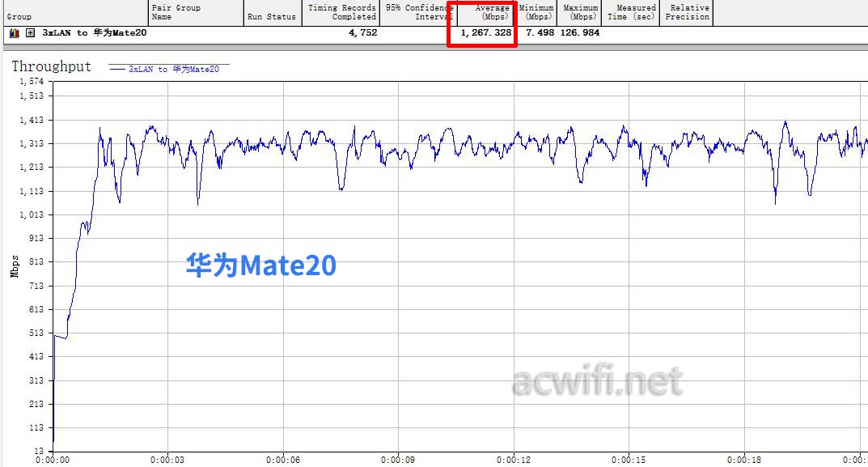Viewport: 868px width, 467px height.
Task: Click the 0:00:09 time axis label
Action: (x=398, y=460)
